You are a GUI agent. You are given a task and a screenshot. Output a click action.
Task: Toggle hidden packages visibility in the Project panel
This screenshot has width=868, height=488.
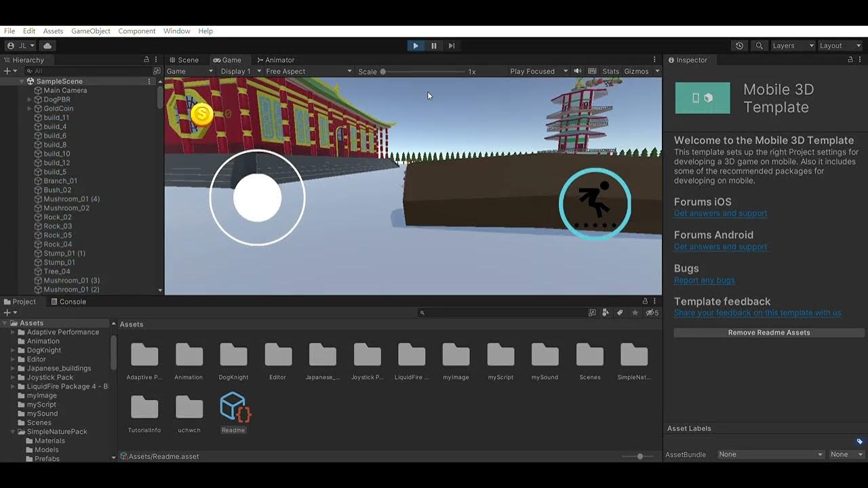point(652,312)
